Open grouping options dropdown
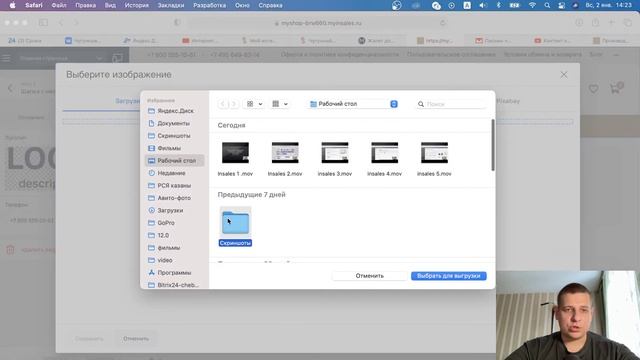The image size is (640, 360). 280,104
